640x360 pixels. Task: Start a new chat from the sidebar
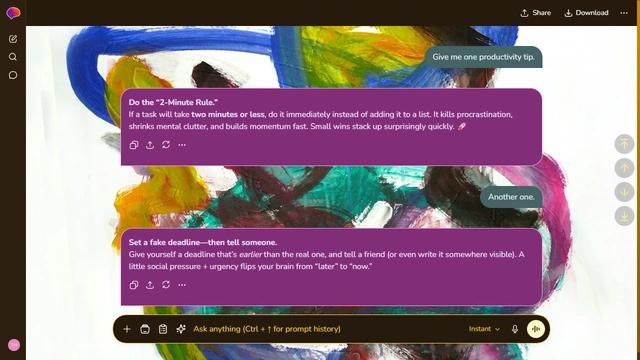click(13, 39)
